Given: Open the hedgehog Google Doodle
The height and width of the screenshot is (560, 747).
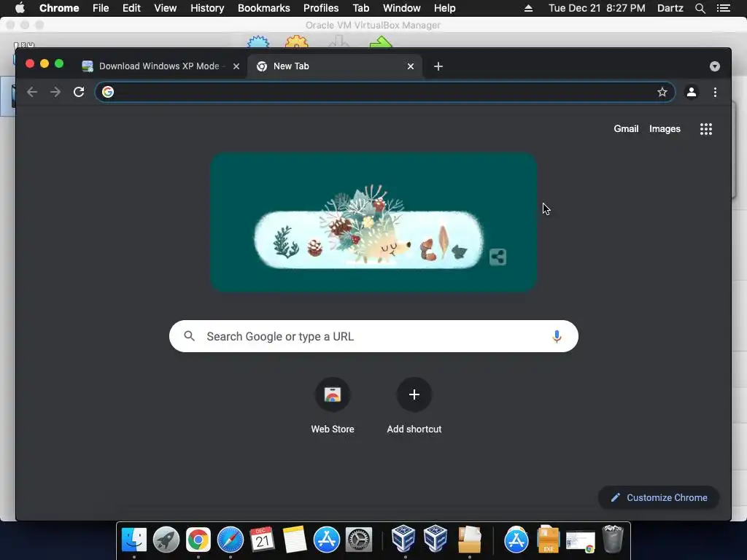Looking at the screenshot, I should [x=373, y=222].
